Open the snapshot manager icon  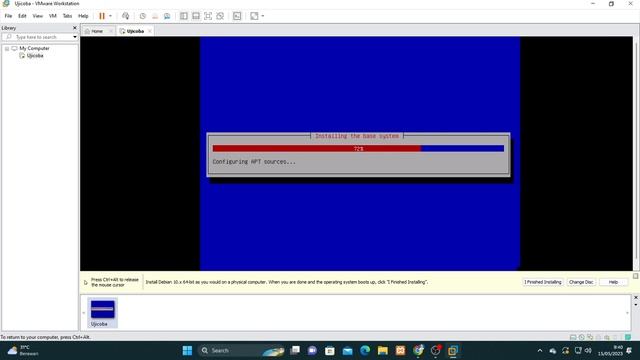pos(167,16)
